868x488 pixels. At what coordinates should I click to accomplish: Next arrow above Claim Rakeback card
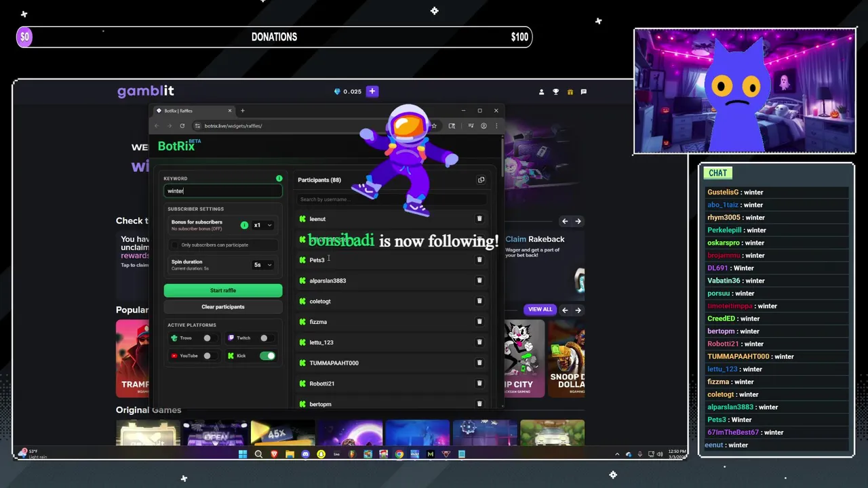pyautogui.click(x=578, y=221)
